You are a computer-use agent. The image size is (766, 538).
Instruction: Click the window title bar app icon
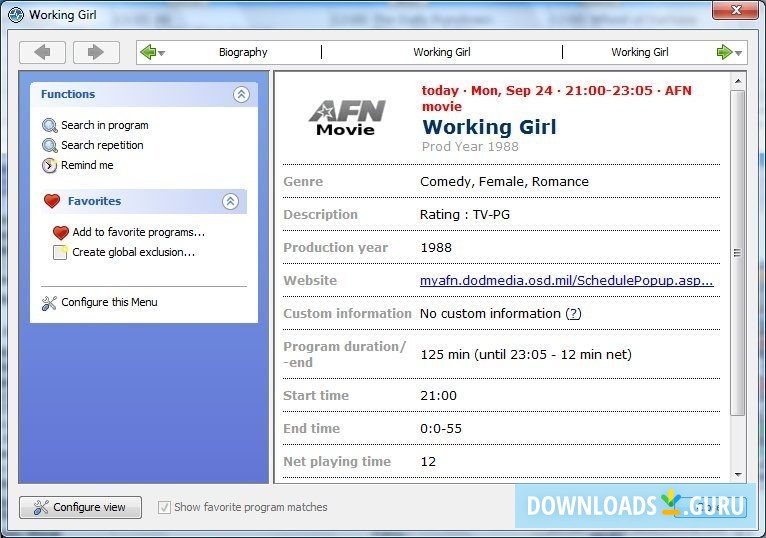[16, 15]
